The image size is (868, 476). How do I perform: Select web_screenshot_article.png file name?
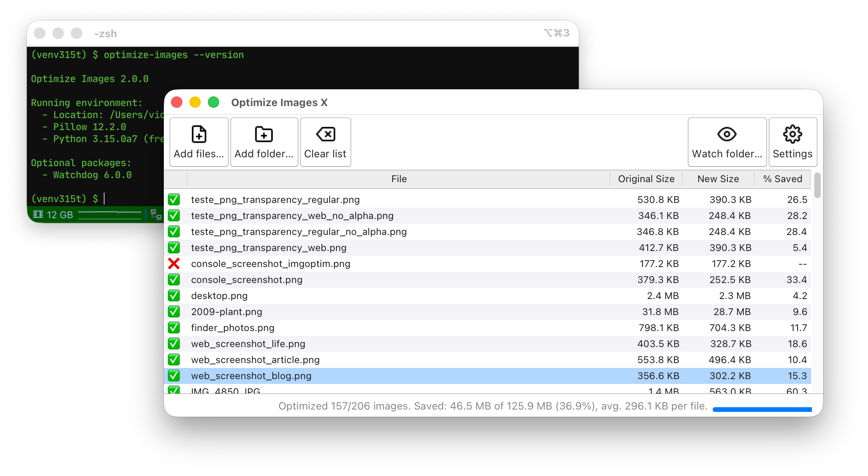coord(255,360)
